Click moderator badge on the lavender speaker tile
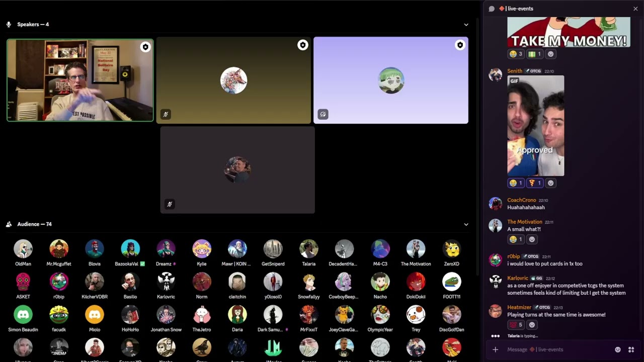 click(460, 45)
